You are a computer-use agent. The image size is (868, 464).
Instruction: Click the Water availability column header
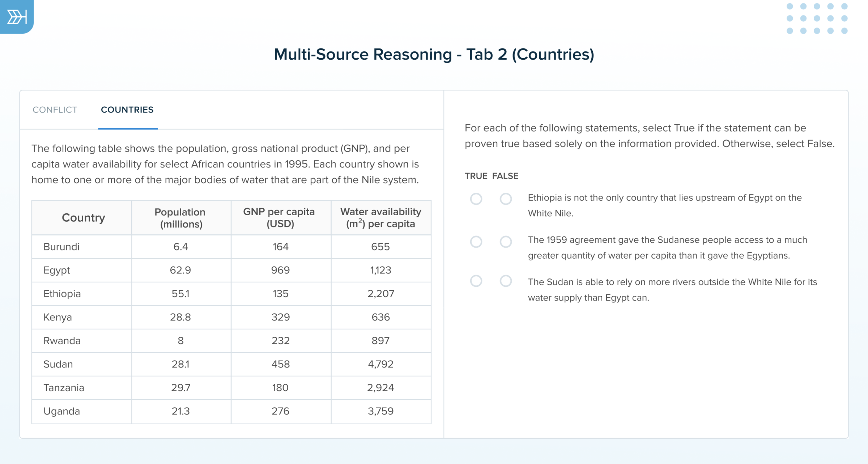point(380,217)
